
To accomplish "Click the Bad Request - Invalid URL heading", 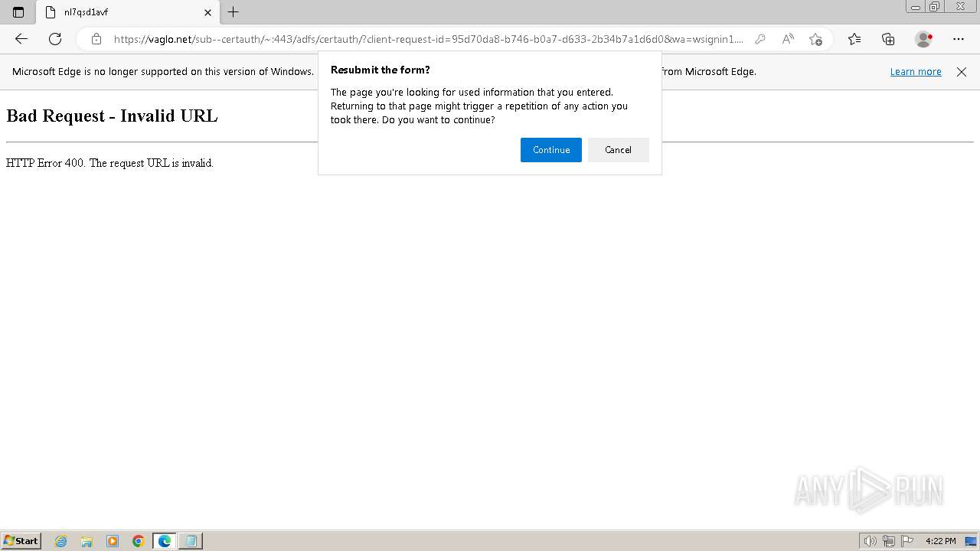I will [112, 116].
